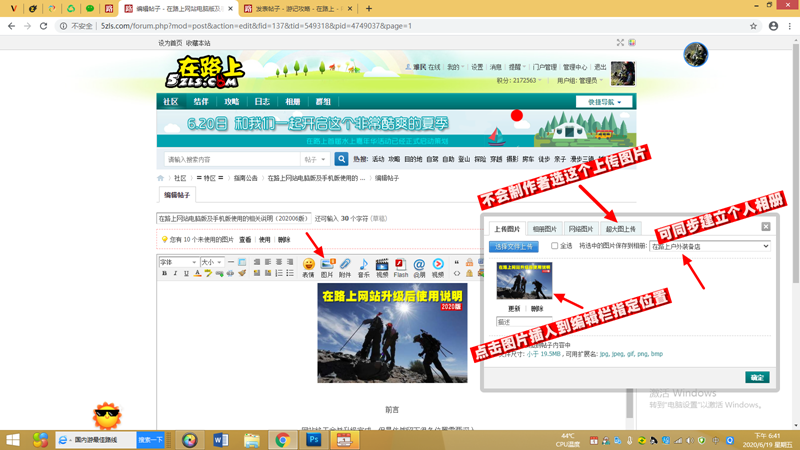The image size is (800, 450).
Task: Open File Explorer from the taskbar
Action: (252, 440)
